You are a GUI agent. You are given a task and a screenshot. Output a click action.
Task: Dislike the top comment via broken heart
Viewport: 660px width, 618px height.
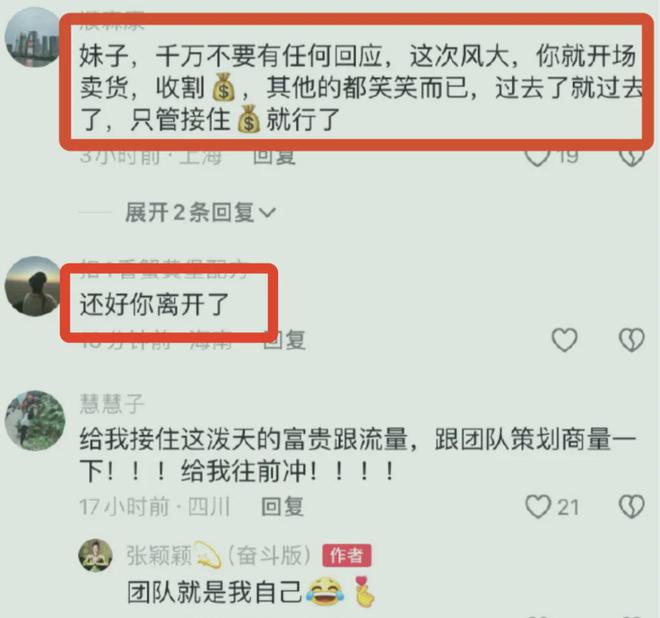(631, 157)
